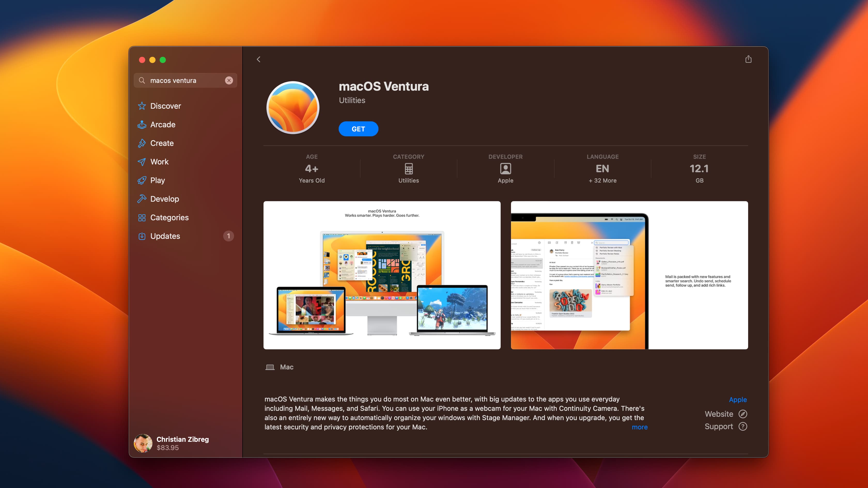Image resolution: width=868 pixels, height=488 pixels.
Task: Click the share icon top right
Action: pyautogui.click(x=748, y=59)
